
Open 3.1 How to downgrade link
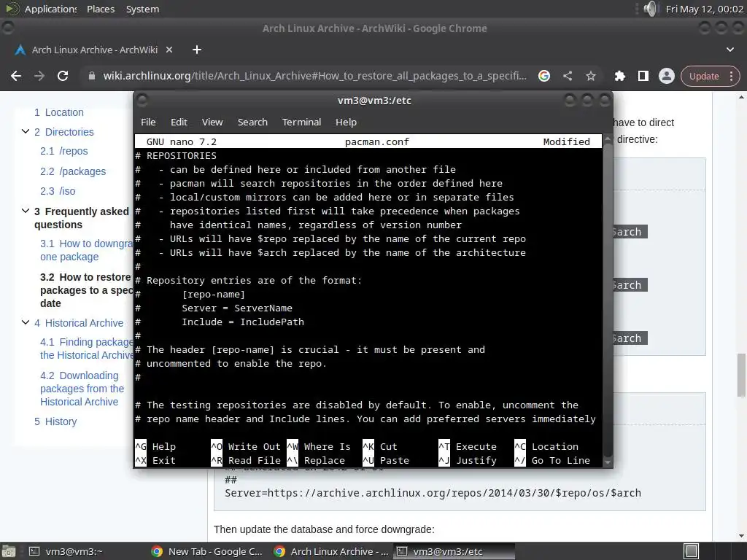point(87,250)
